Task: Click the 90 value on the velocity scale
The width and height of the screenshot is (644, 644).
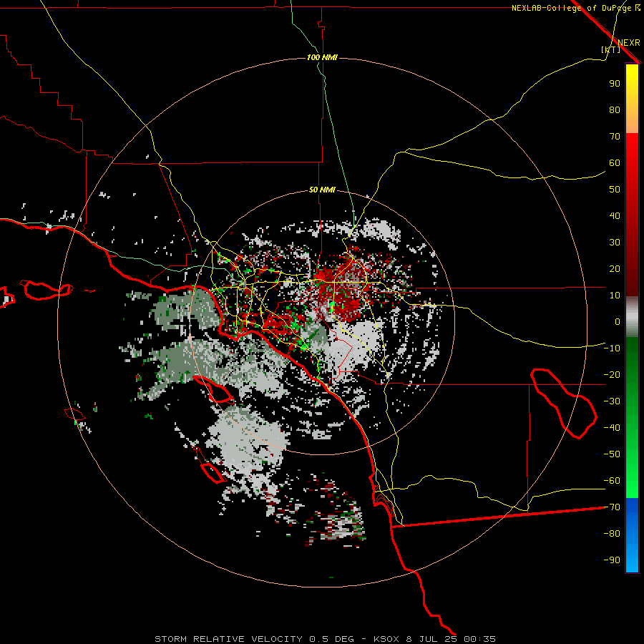Action: 615,84
